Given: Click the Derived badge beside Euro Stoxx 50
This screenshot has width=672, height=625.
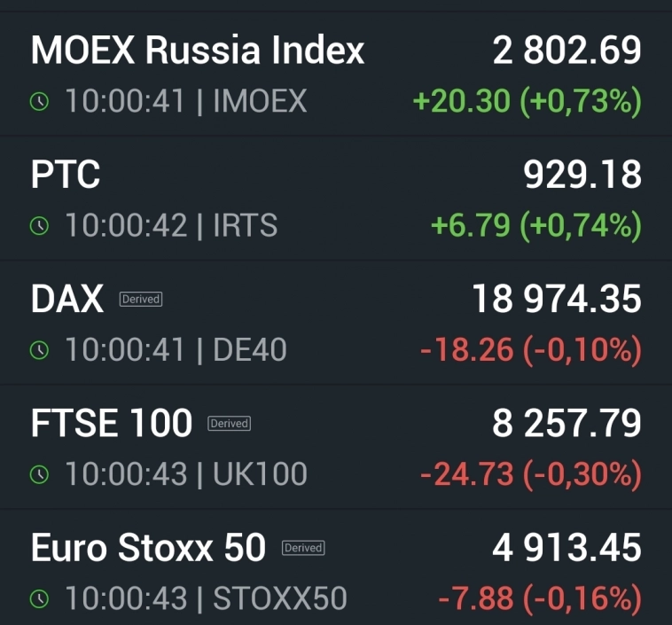Looking at the screenshot, I should point(303,548).
